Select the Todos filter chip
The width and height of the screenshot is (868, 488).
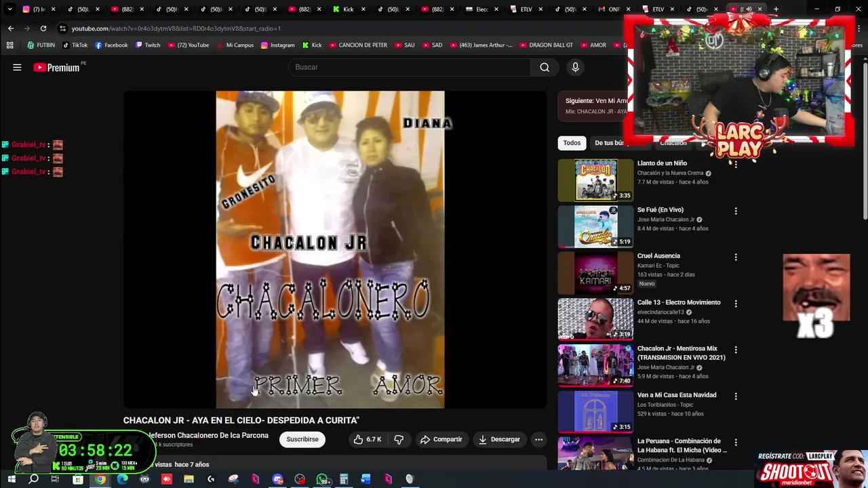(572, 143)
